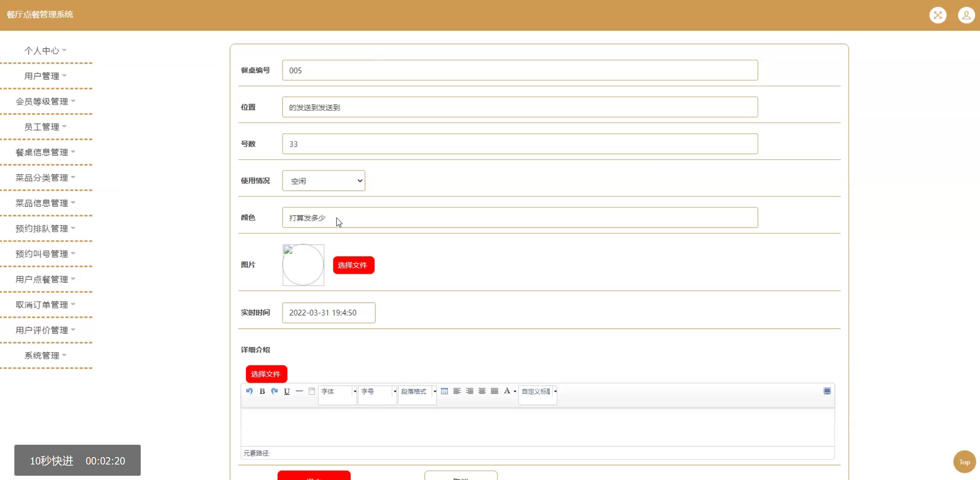Viewport: 980px width, 480px height.
Task: Expand the 预约排队管理 menu
Action: point(45,229)
